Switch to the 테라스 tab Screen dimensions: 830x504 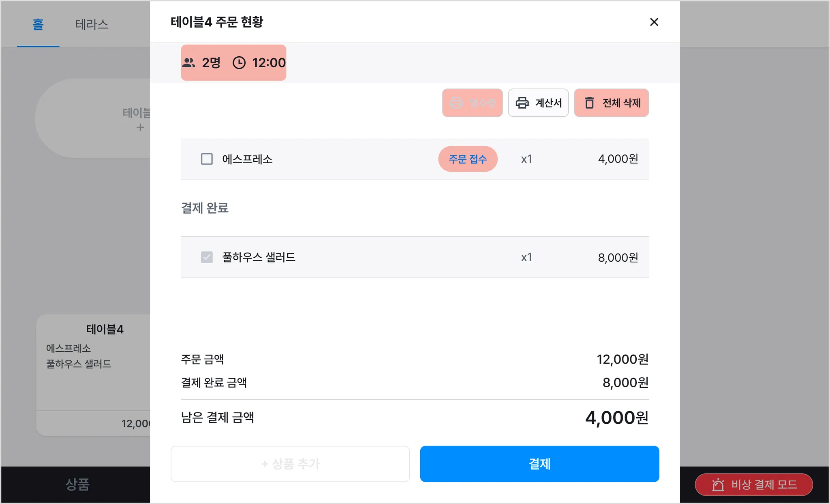pyautogui.click(x=92, y=24)
